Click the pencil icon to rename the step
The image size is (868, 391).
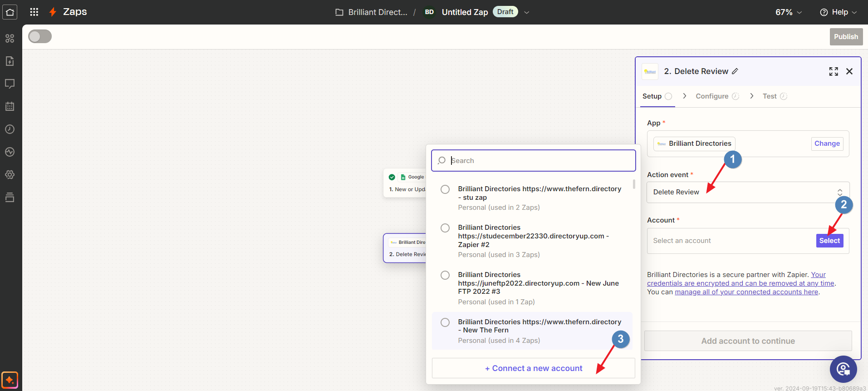tap(735, 71)
